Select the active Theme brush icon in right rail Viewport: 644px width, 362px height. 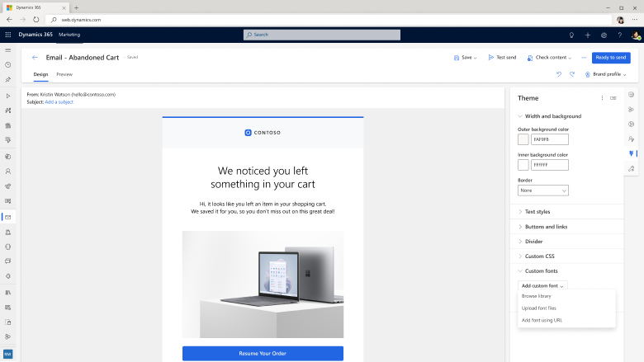[x=632, y=153]
